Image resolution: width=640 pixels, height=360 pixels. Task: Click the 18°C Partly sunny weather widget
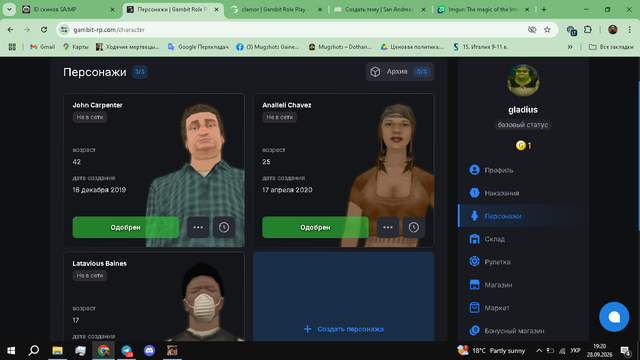point(491,351)
